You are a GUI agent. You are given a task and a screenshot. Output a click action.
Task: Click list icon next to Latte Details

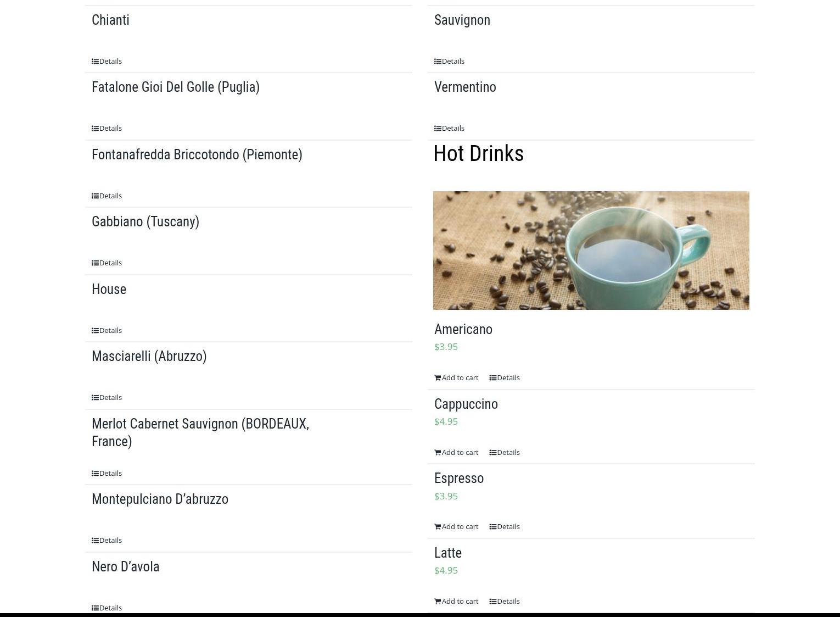point(493,601)
